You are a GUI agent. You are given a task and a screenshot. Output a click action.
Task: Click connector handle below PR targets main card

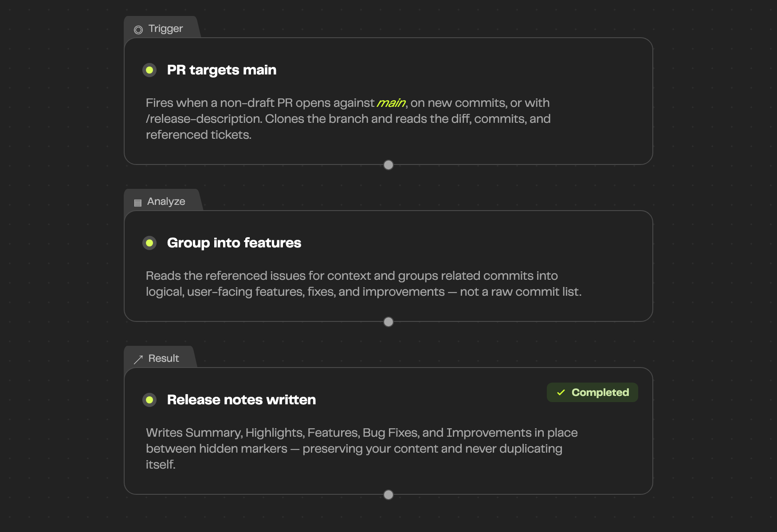pyautogui.click(x=388, y=165)
